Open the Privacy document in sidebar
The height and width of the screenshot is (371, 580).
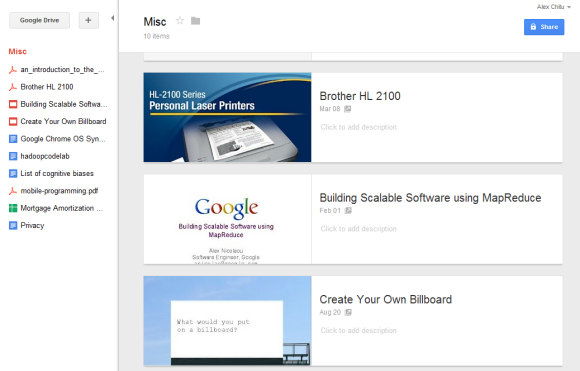[32, 226]
